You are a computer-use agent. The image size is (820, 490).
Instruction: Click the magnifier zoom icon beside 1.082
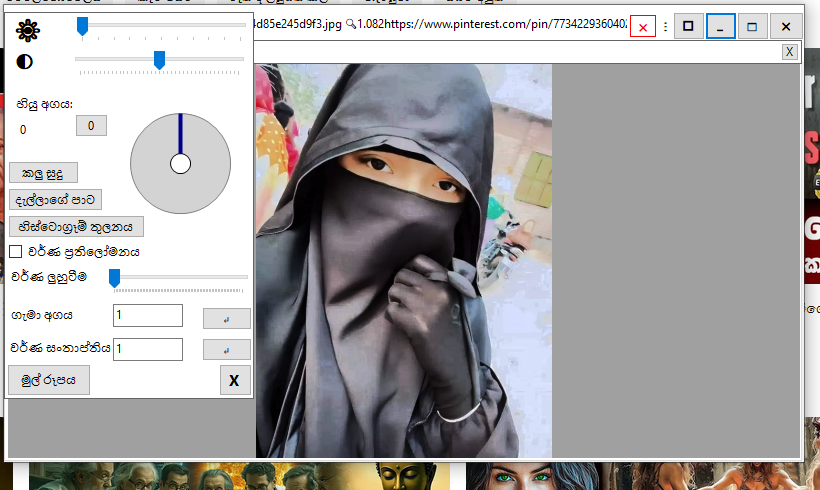[351, 24]
